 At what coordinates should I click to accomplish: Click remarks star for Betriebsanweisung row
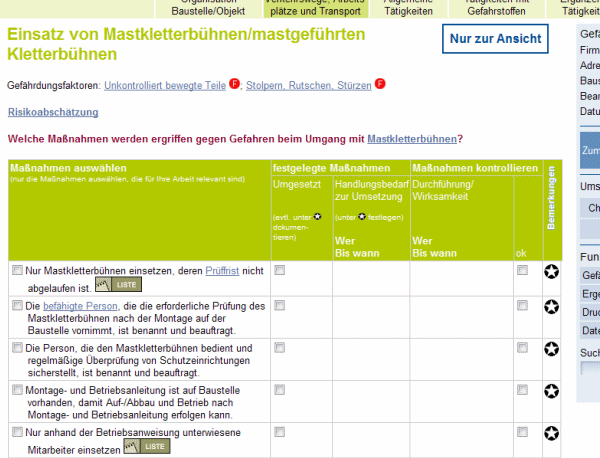tap(551, 433)
